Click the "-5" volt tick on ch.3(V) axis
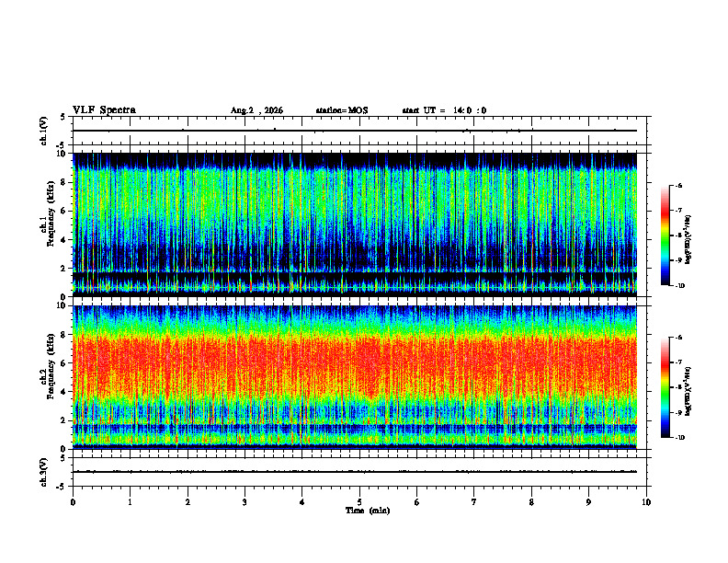 [x=62, y=487]
